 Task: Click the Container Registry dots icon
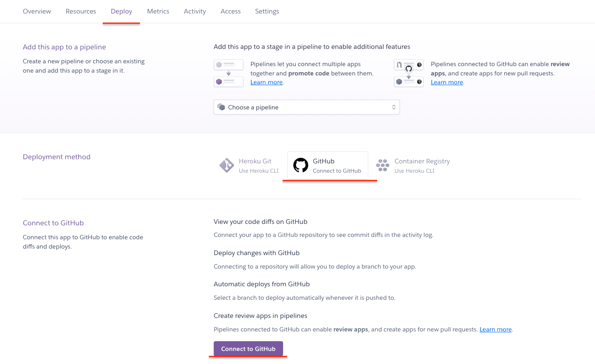point(382,165)
